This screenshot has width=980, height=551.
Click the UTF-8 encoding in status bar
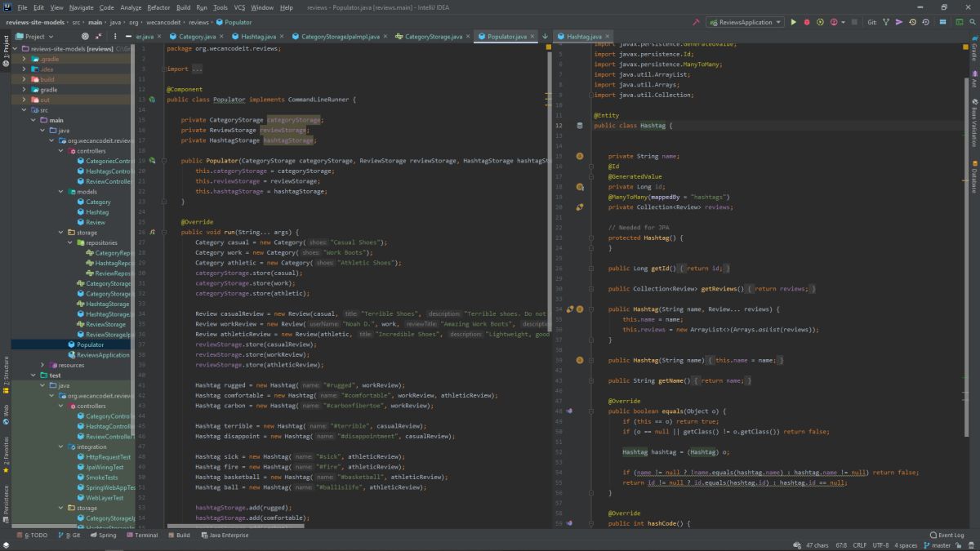click(x=880, y=545)
